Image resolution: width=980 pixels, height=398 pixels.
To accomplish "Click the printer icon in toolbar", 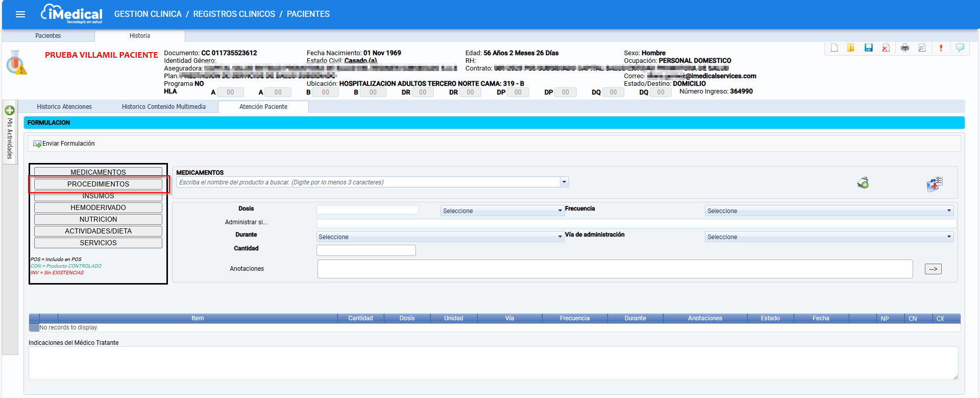I will (905, 48).
